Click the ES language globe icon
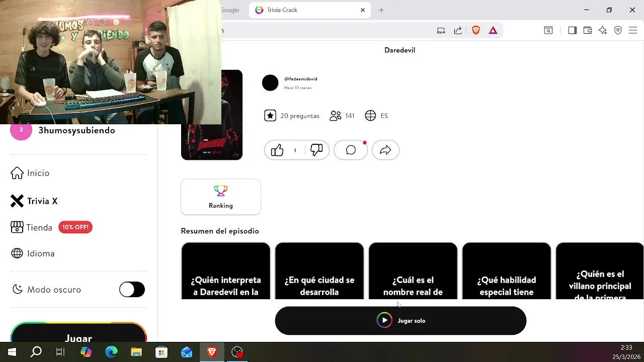 click(x=370, y=116)
